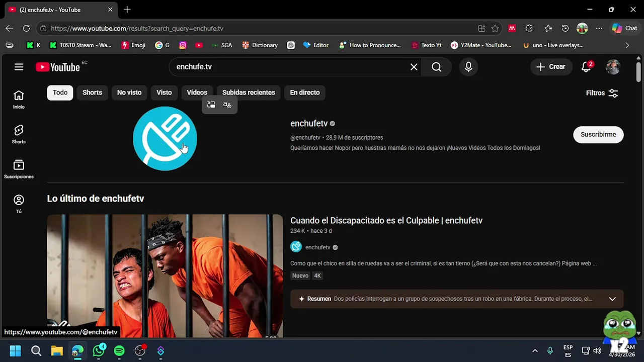
Task: Open the uno Live overlays bookmark
Action: (x=553, y=45)
